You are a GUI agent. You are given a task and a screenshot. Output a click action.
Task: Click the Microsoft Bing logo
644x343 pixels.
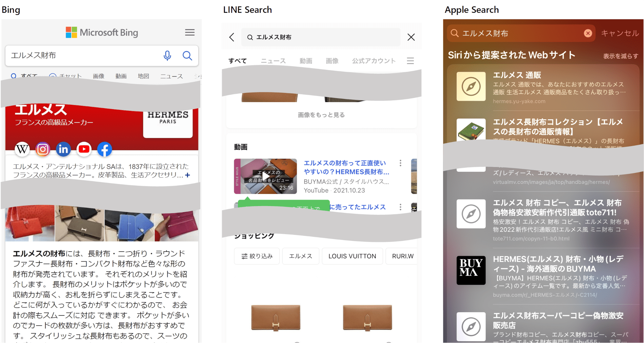[x=102, y=33]
